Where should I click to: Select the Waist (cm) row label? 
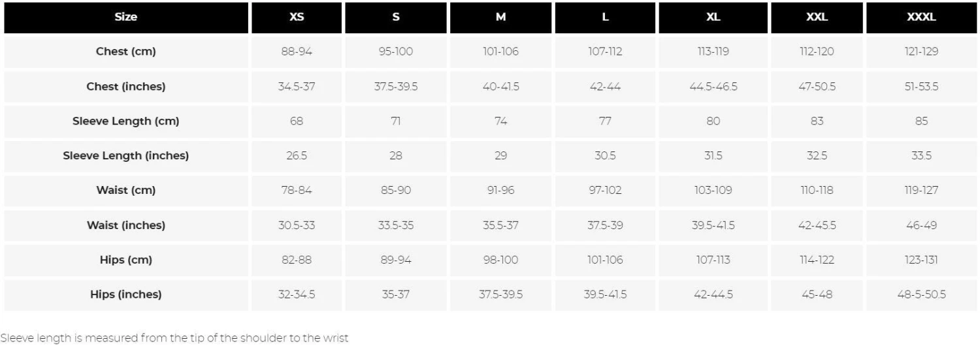pos(126,191)
